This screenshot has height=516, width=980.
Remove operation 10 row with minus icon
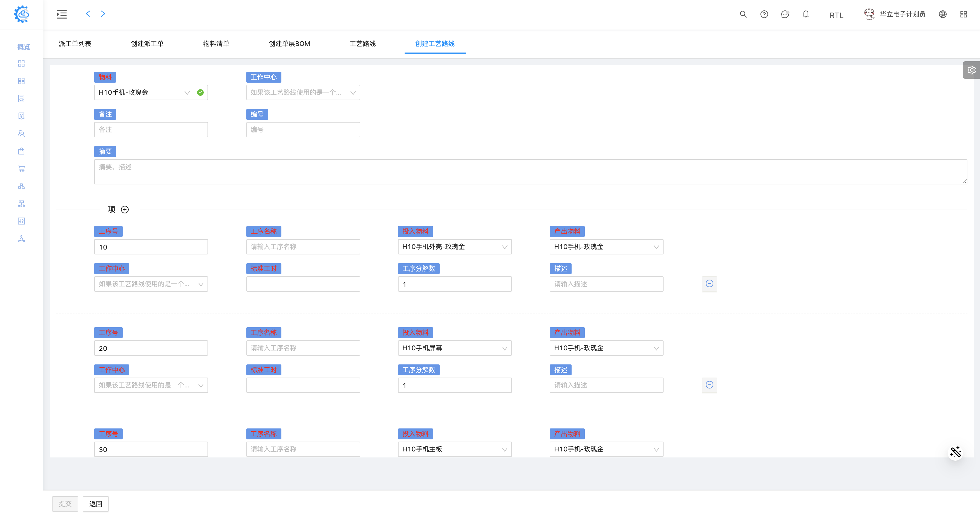coord(709,284)
